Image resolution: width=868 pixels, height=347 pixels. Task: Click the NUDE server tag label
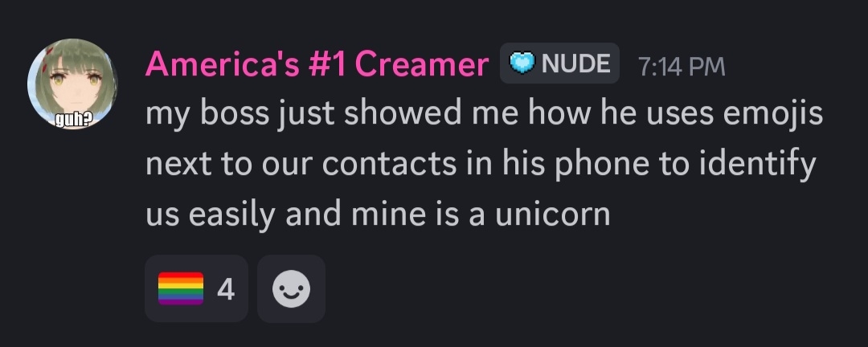575,63
